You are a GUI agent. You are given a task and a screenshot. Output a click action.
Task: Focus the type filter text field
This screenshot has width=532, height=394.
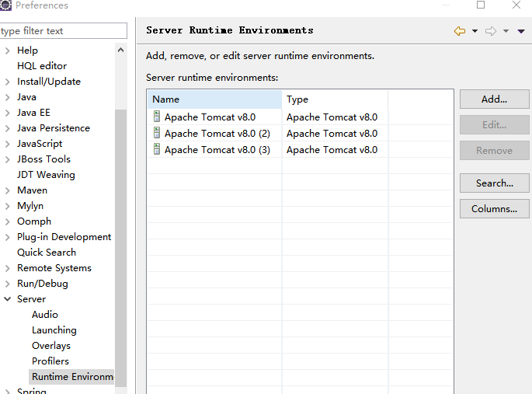[64, 31]
